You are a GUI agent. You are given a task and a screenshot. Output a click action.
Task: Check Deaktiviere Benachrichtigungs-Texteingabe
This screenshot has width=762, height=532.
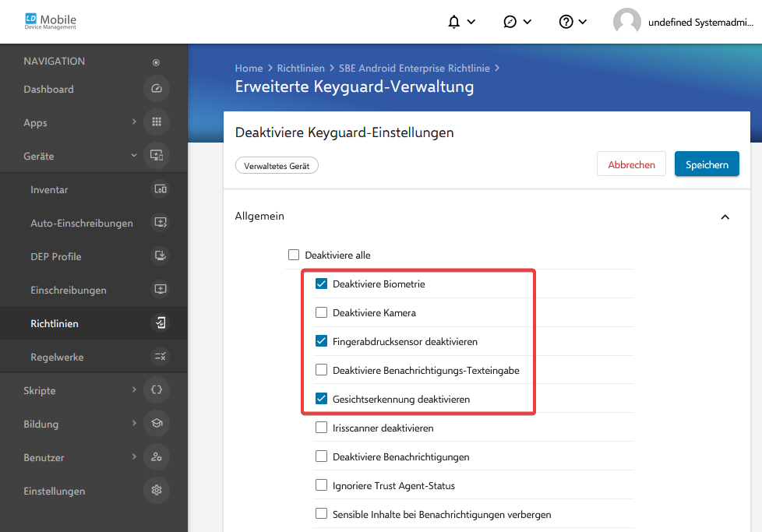coord(321,370)
